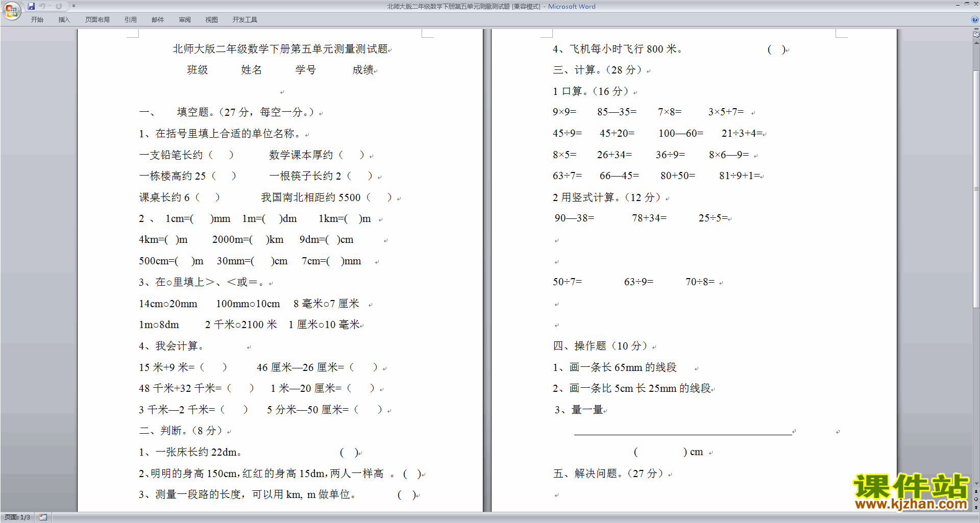The width and height of the screenshot is (980, 523).
Task: Click the macro recording icon in status bar
Action: pos(43,517)
